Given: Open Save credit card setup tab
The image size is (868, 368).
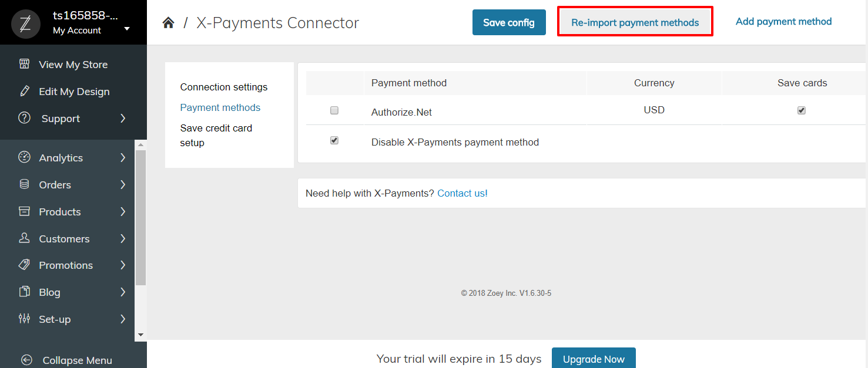Looking at the screenshot, I should coord(216,136).
